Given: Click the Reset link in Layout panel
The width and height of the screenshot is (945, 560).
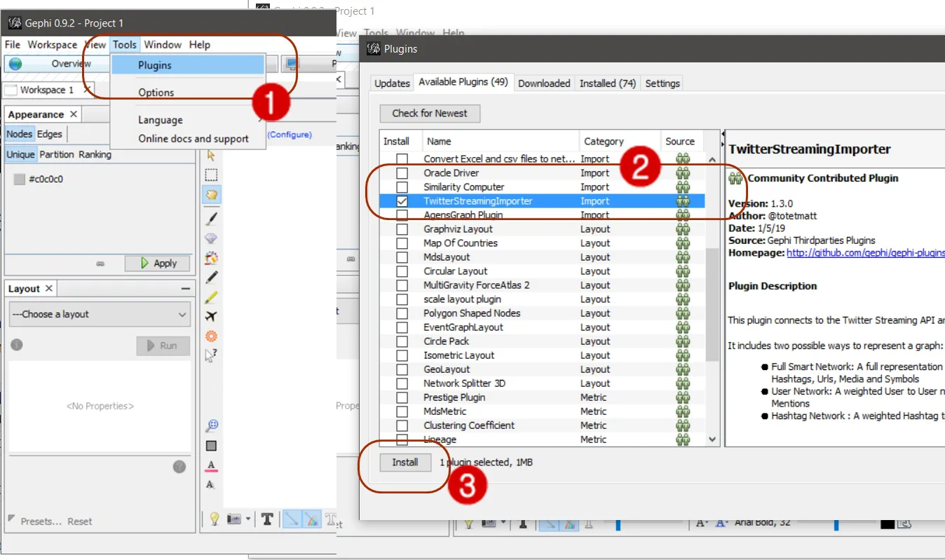Looking at the screenshot, I should point(80,521).
